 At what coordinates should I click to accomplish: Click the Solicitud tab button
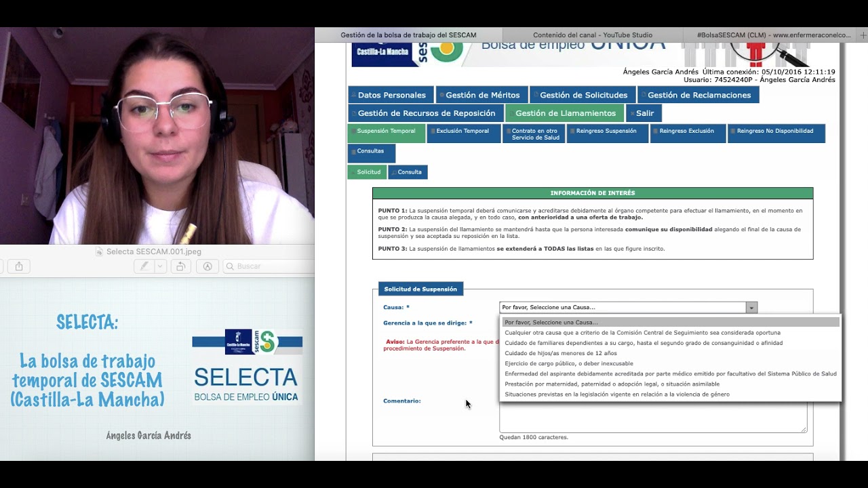click(367, 172)
